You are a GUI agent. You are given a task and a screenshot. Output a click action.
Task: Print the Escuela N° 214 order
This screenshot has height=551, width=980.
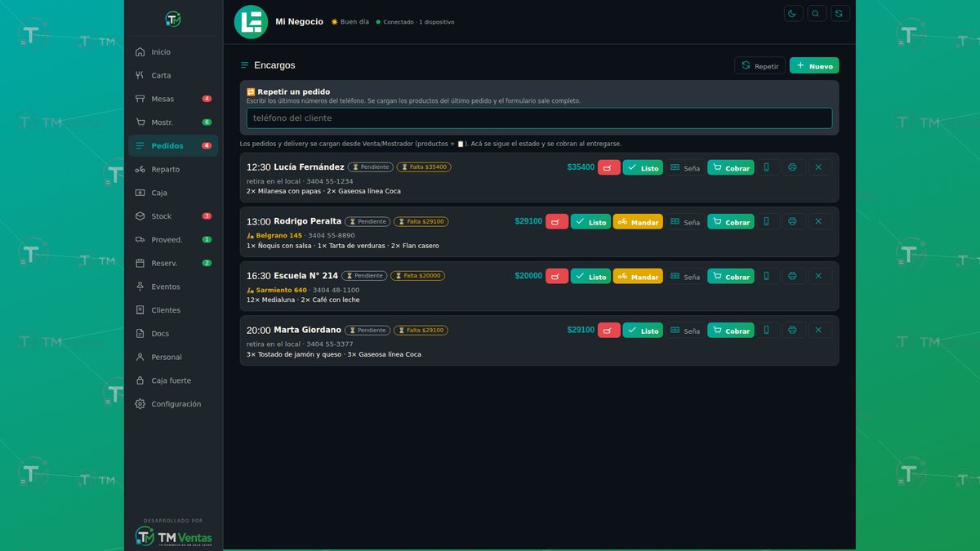(x=793, y=276)
